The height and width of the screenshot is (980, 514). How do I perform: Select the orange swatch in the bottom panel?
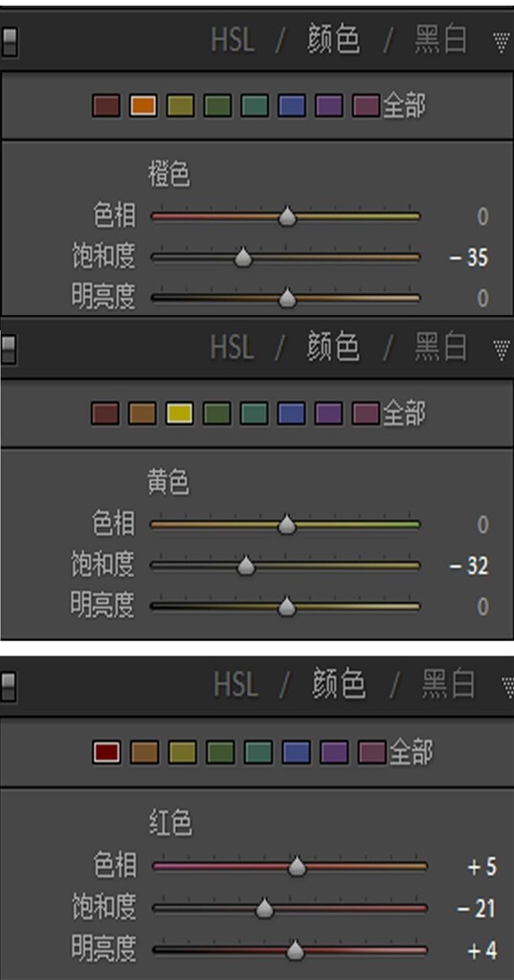[145, 752]
